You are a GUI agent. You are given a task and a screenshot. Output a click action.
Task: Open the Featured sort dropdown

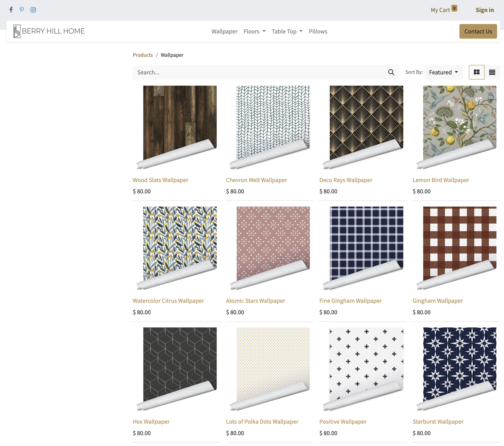[x=443, y=72]
